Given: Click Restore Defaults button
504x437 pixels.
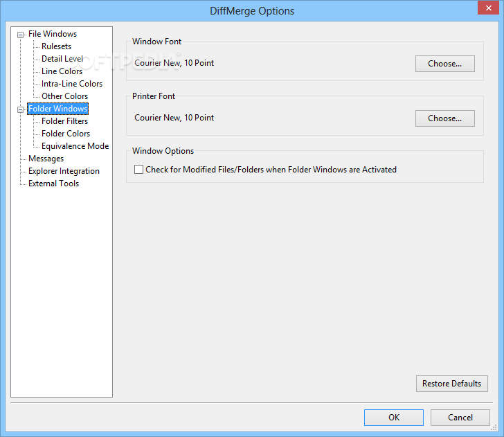Looking at the screenshot, I should point(451,384).
